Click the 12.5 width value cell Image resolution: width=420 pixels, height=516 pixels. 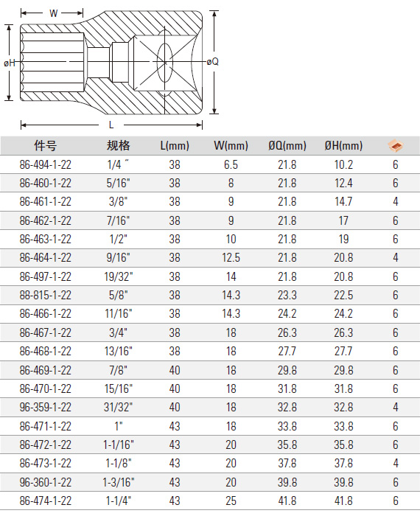tap(231, 258)
